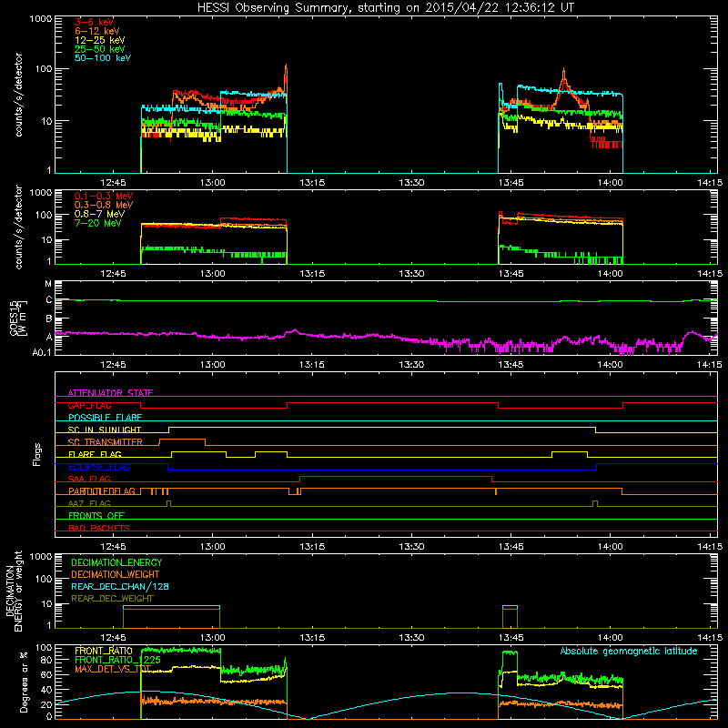Click the M level label on GOES axis

click(x=48, y=284)
